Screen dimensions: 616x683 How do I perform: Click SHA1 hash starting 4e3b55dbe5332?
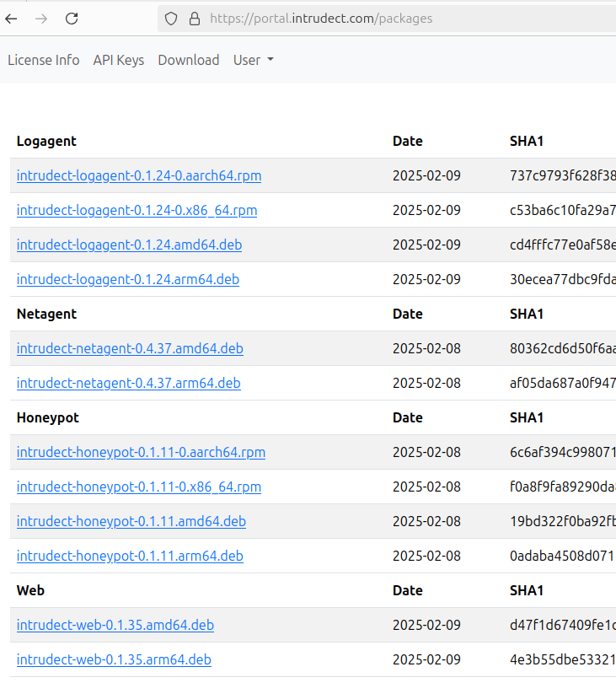pos(563,659)
